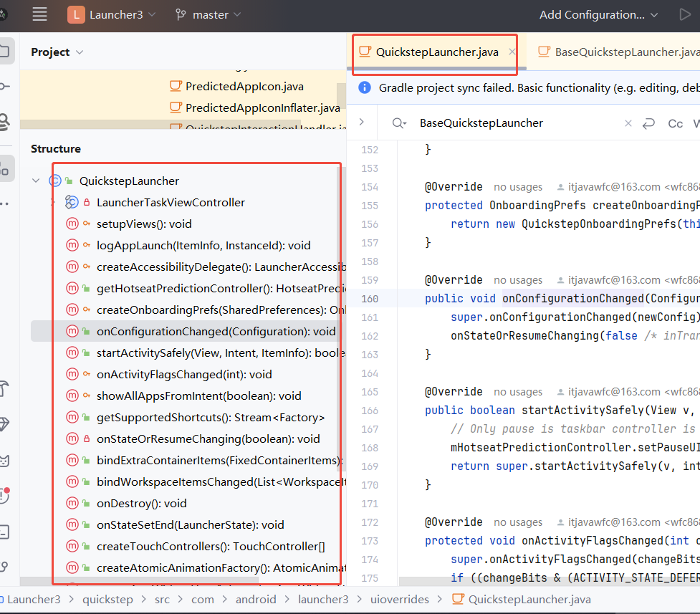The width and height of the screenshot is (700, 614).
Task: Click Launcher3 in the breadcrumb bar
Action: [34, 599]
